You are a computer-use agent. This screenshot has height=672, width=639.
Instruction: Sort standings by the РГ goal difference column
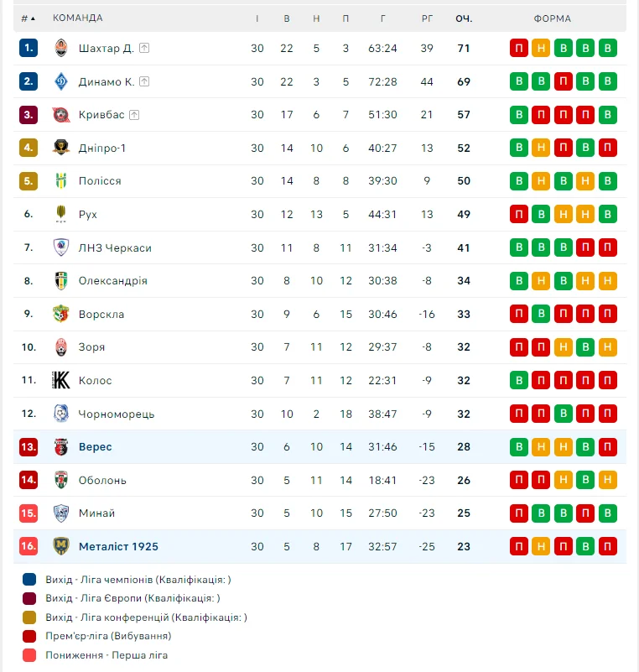coord(427,18)
